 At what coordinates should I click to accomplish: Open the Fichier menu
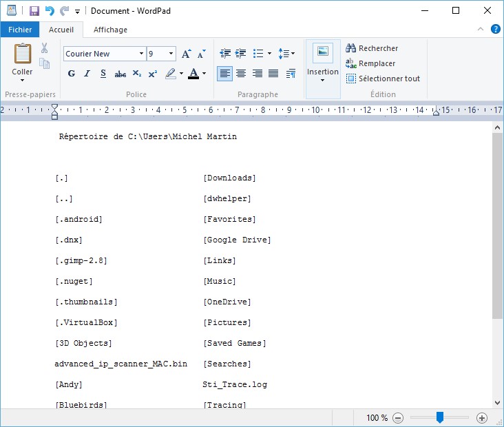click(20, 30)
